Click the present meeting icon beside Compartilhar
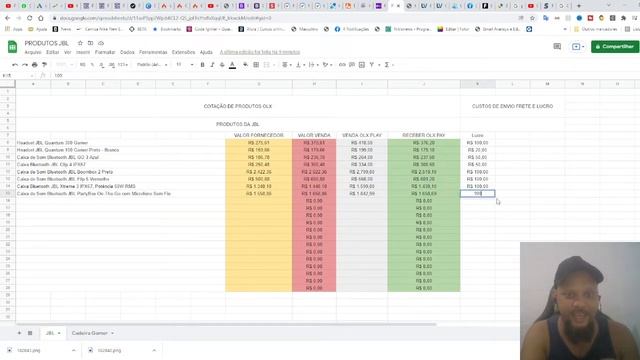The height and width of the screenshot is (360, 640). [578, 47]
